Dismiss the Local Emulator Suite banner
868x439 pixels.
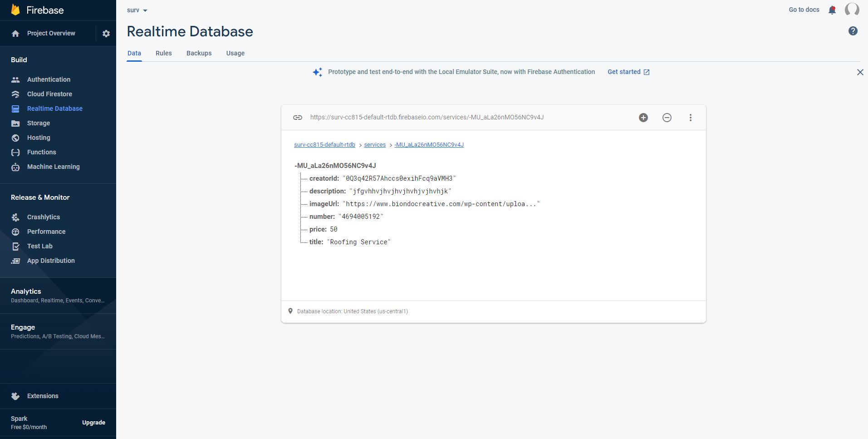(x=860, y=72)
